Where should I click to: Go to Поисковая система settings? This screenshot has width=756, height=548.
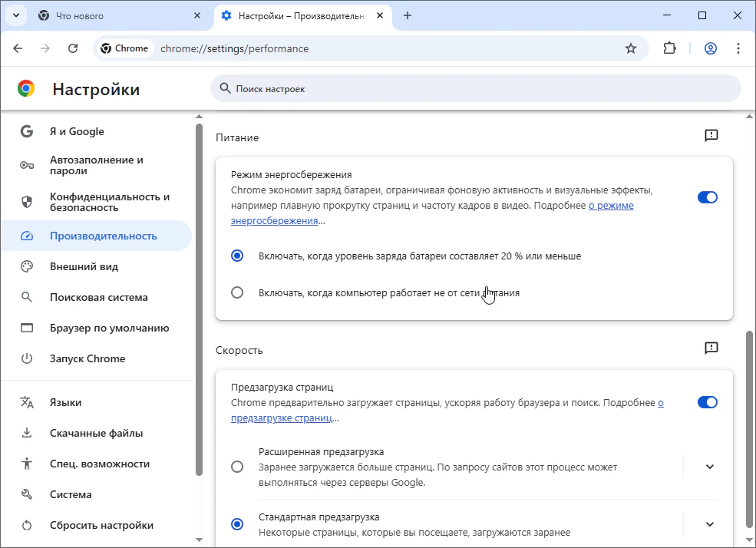98,298
